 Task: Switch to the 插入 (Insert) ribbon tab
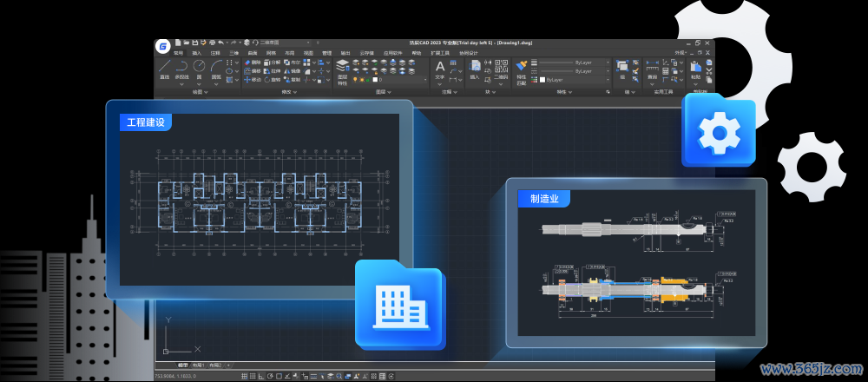tap(196, 53)
